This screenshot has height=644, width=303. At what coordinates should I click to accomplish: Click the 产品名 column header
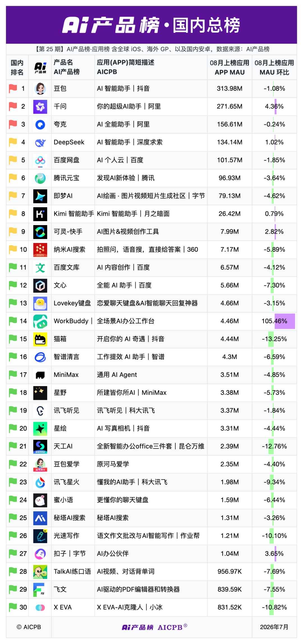pyautogui.click(x=66, y=67)
